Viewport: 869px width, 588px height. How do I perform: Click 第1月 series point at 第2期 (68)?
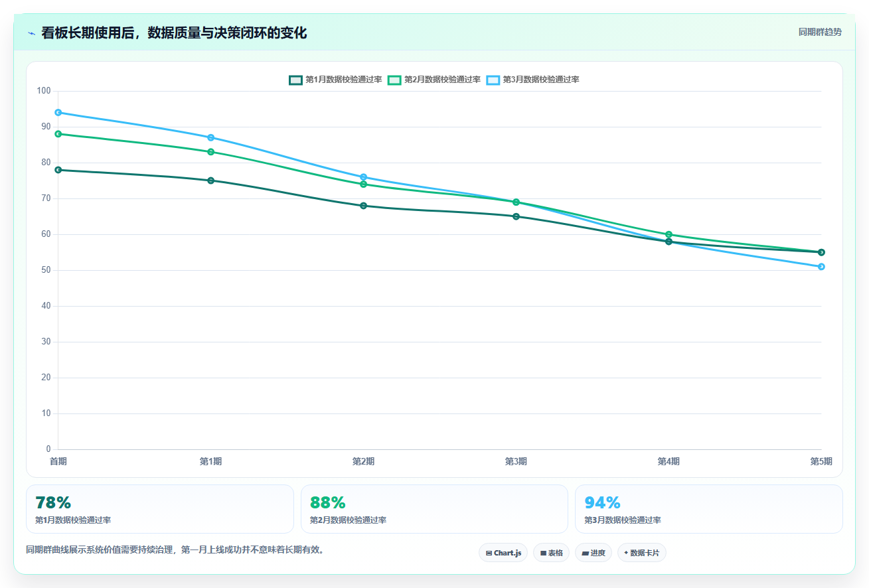click(364, 206)
